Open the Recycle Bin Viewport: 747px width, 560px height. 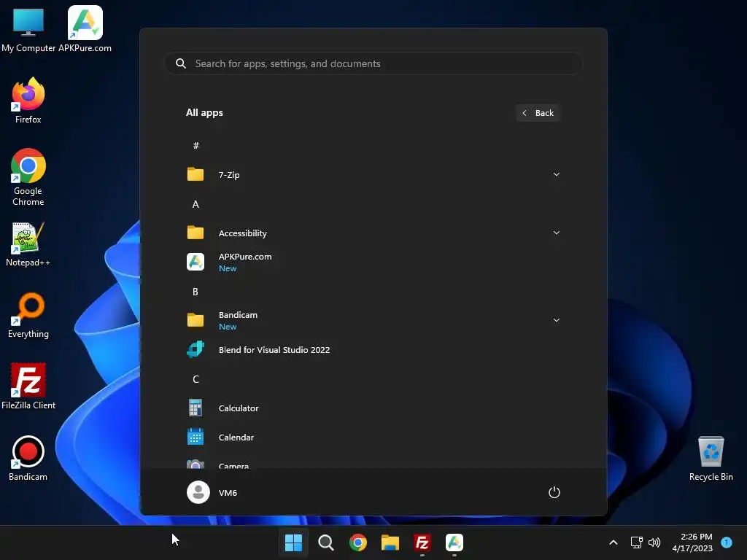point(711,458)
